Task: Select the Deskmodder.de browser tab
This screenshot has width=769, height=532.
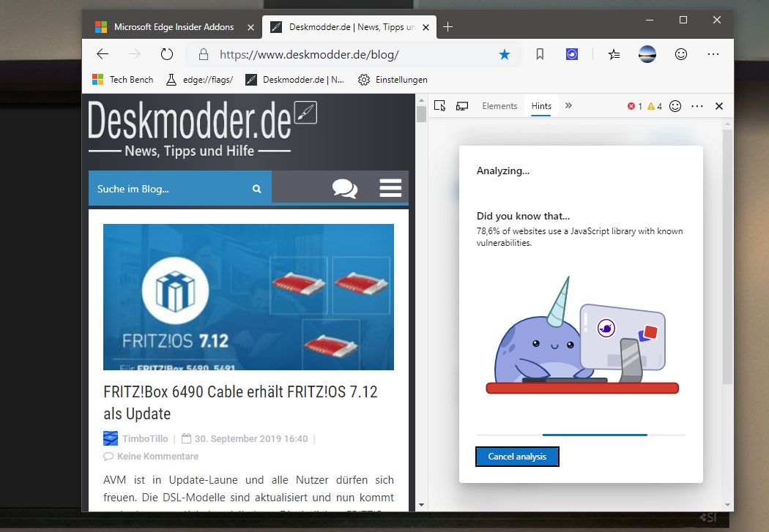Action: pyautogui.click(x=349, y=27)
